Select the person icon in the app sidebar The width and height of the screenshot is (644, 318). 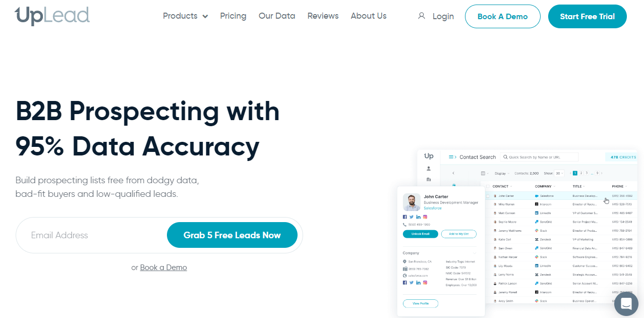[429, 168]
